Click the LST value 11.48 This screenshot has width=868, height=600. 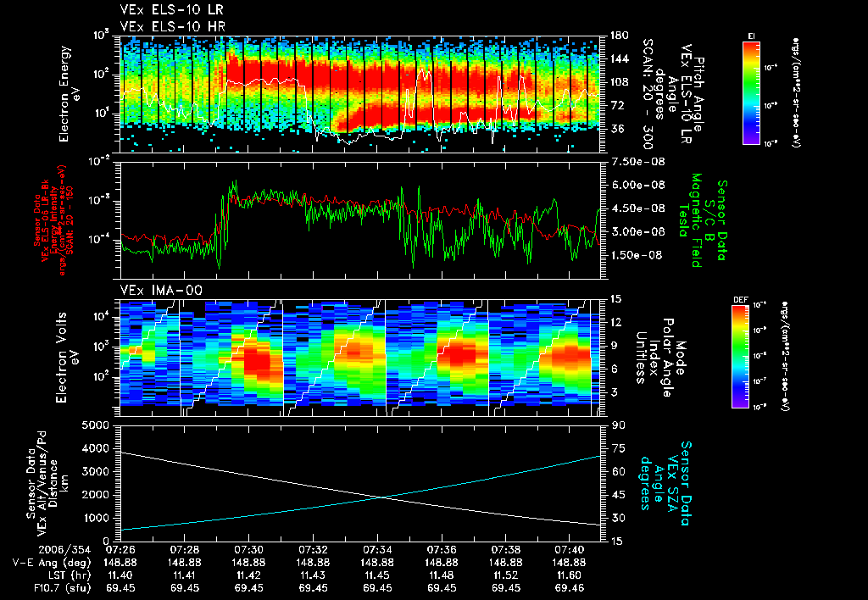point(441,575)
